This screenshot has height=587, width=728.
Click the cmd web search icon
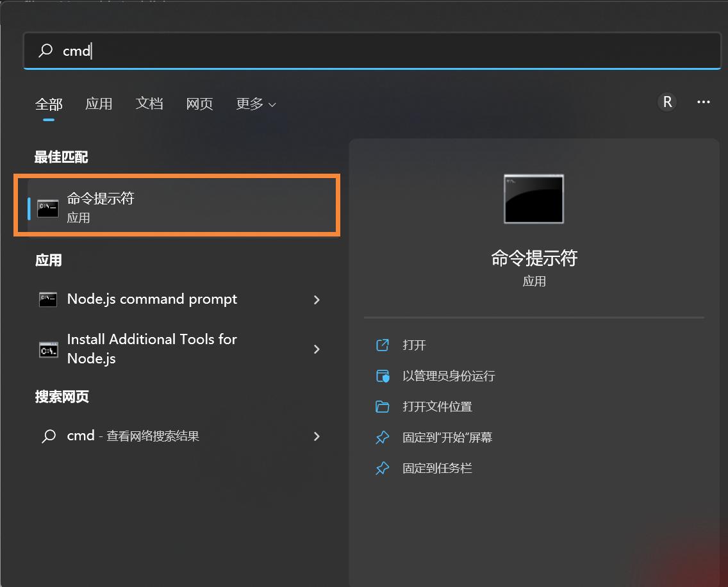click(48, 436)
